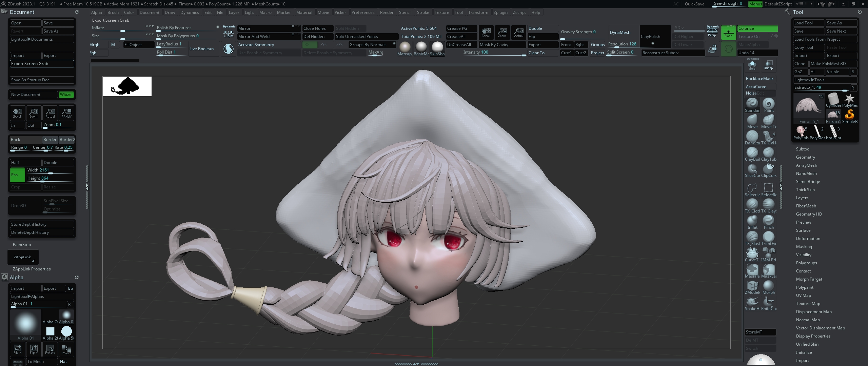Toggle the Floor grid button

[728, 33]
